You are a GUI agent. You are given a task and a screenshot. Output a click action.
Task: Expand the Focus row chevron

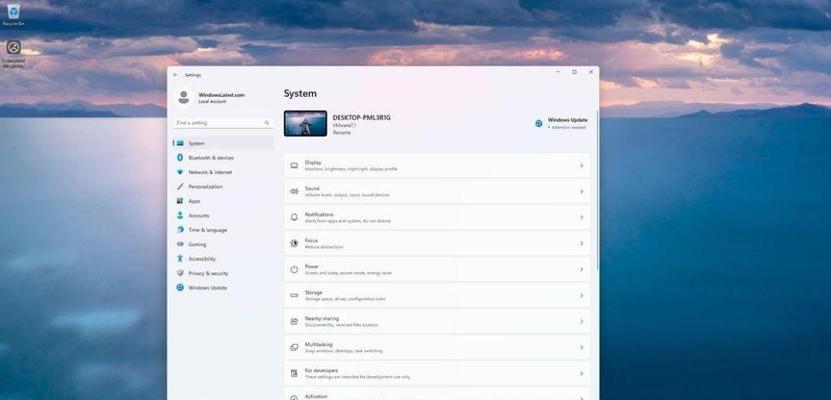pyautogui.click(x=581, y=243)
